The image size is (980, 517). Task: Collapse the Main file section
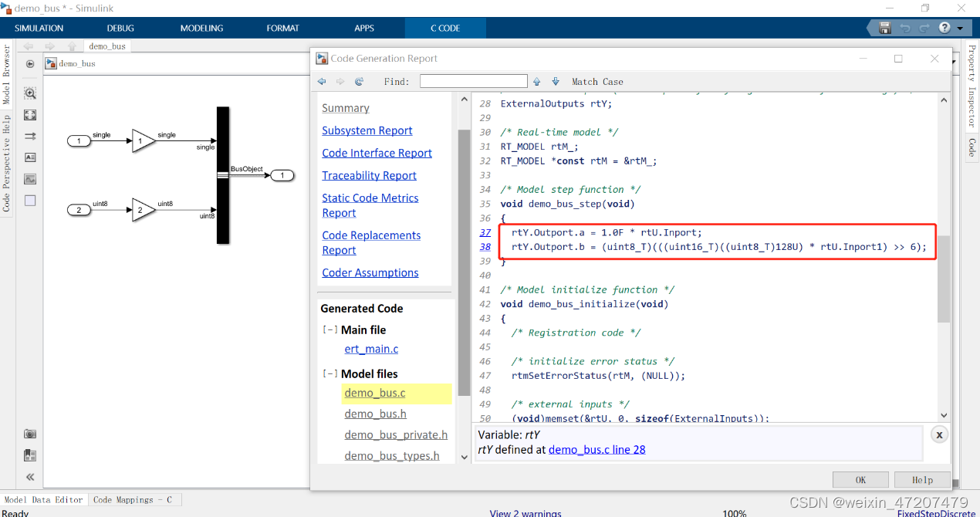pos(329,329)
